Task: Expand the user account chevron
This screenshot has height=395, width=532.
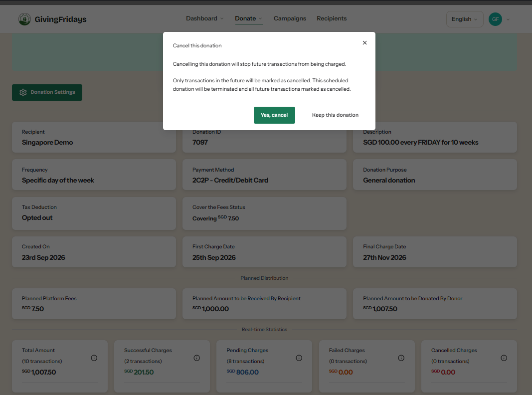Action: (x=508, y=19)
